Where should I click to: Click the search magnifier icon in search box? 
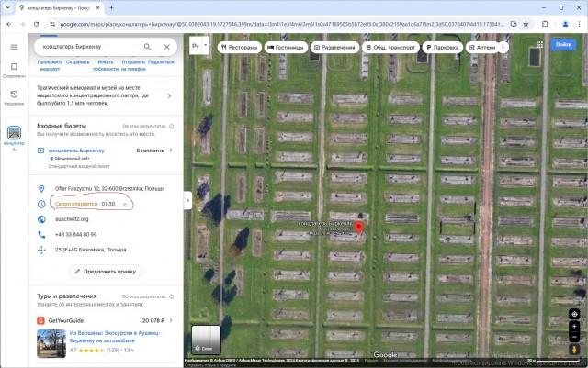click(x=147, y=47)
